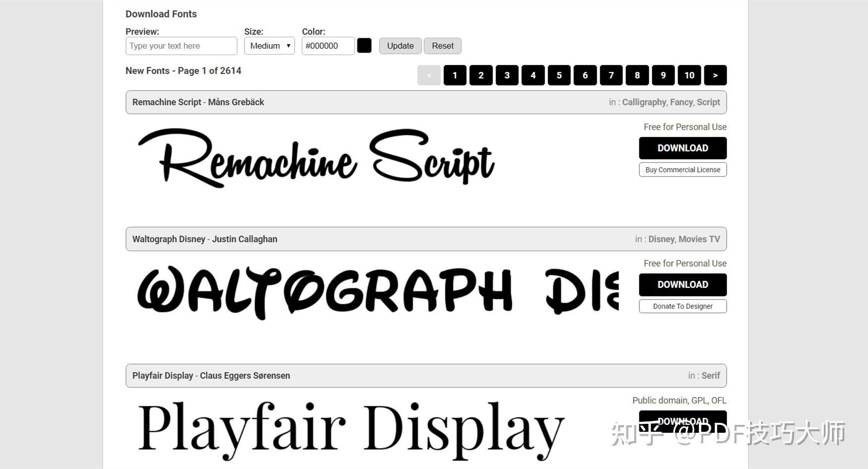Screen dimensions: 868x469
Task: Go to page 2
Action: coord(481,75)
